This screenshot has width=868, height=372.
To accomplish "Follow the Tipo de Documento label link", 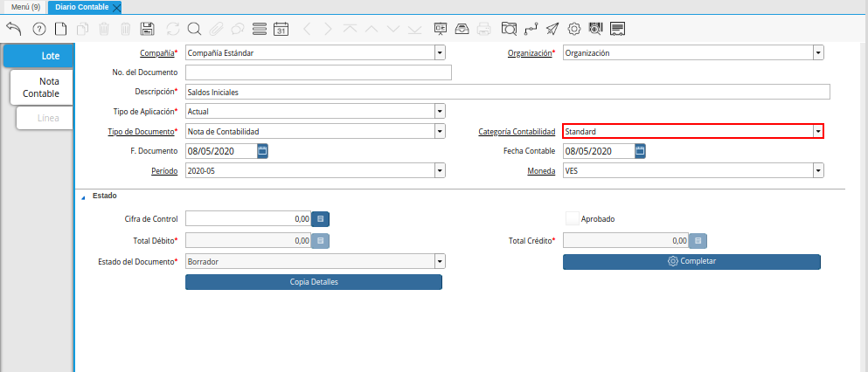I will coord(141,132).
